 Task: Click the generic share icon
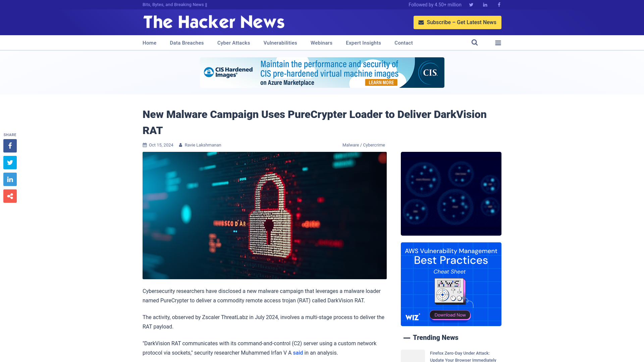pos(10,196)
